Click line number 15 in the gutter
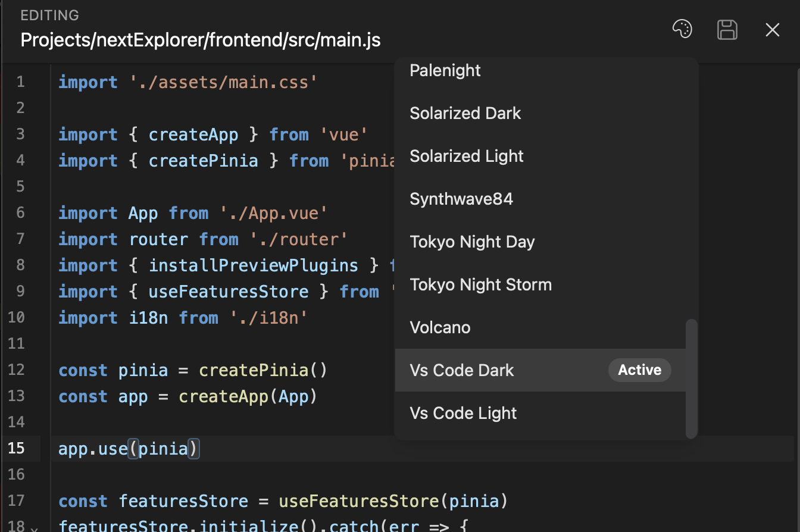800x532 pixels. [16, 448]
